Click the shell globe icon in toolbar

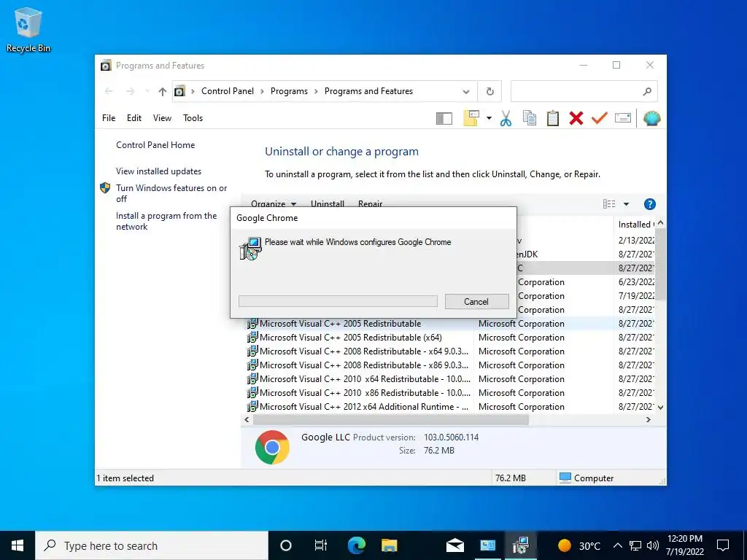tap(651, 118)
